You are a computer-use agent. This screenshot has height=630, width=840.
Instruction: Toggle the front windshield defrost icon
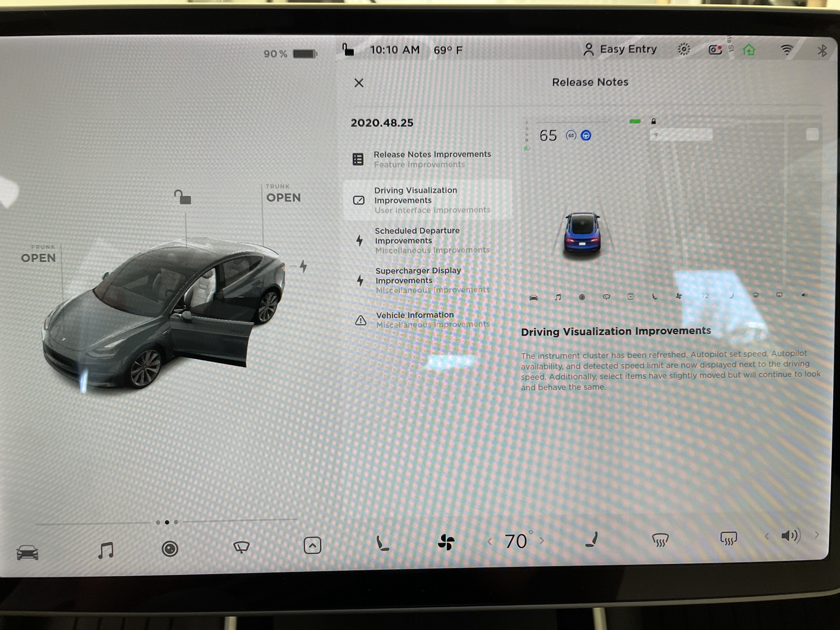(x=660, y=539)
